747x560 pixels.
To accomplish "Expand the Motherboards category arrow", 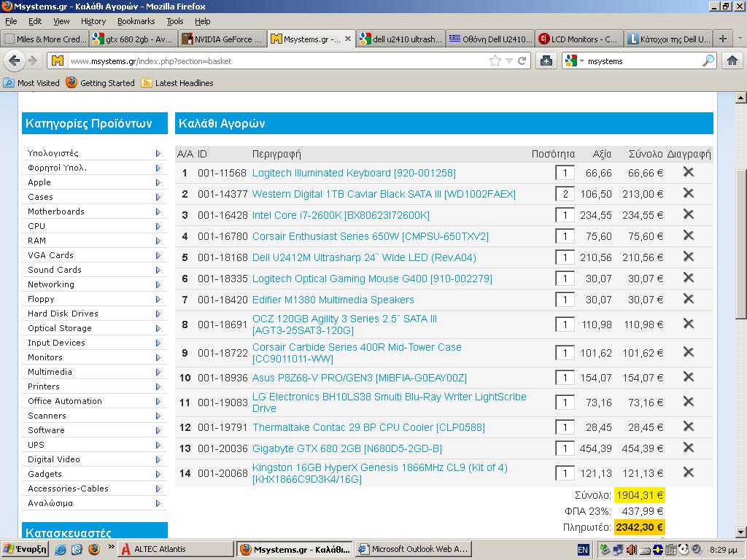I will 158,212.
